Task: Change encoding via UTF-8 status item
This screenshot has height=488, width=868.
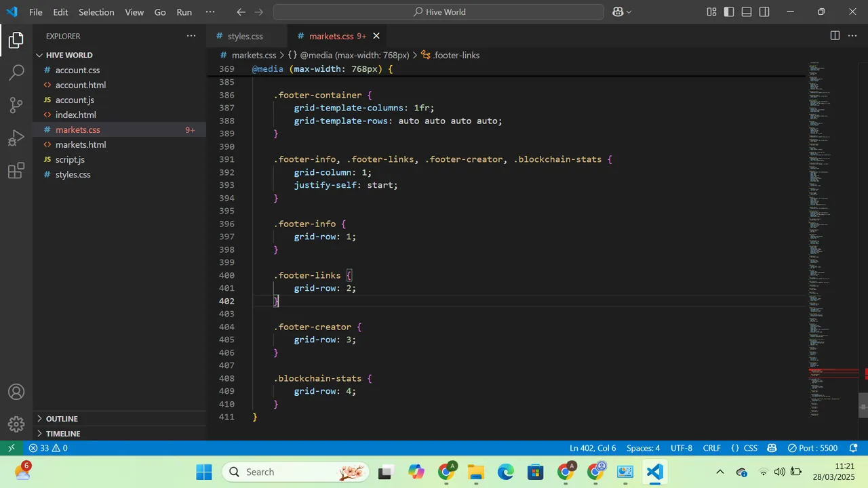Action: 682,448
